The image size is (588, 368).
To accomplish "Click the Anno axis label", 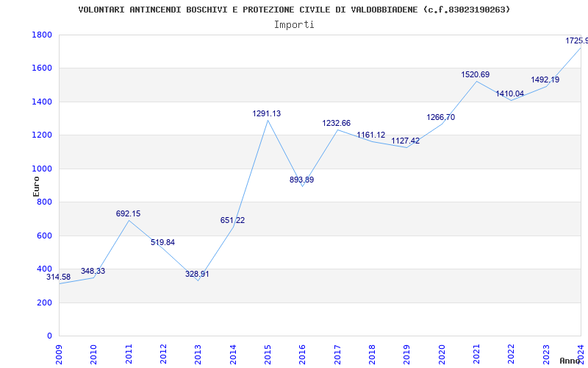I will point(570,361).
